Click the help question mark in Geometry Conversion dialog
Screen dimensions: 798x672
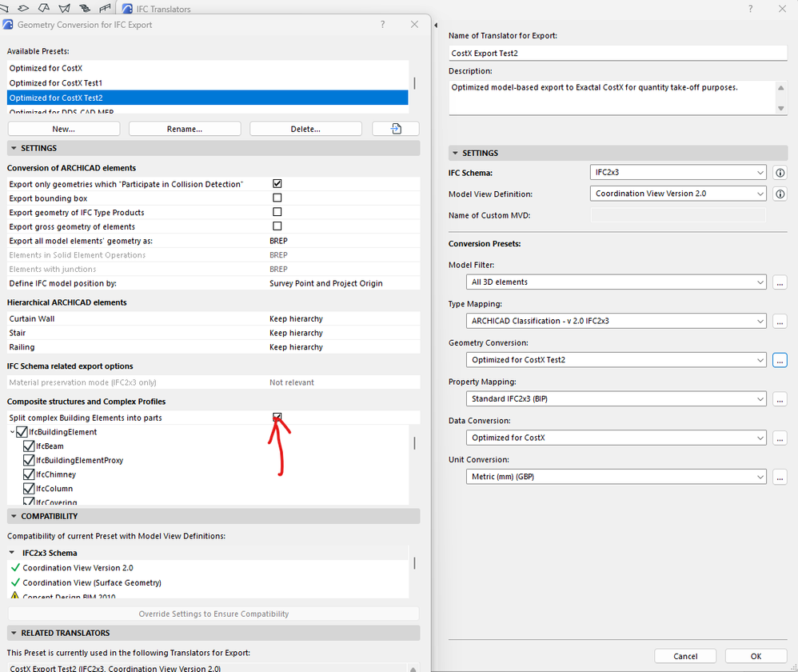pos(383,25)
